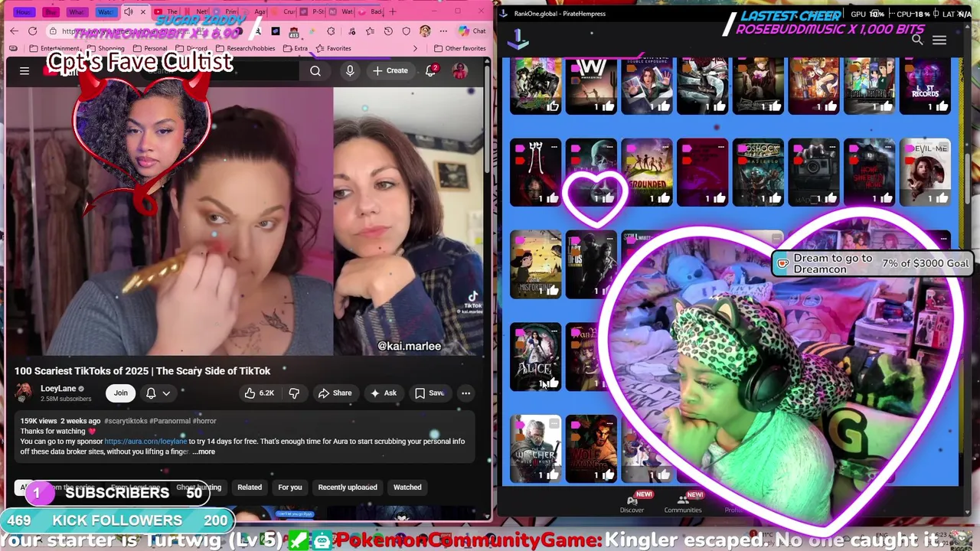Open the browser Favorites star icon
980x551 pixels.
[x=370, y=31]
